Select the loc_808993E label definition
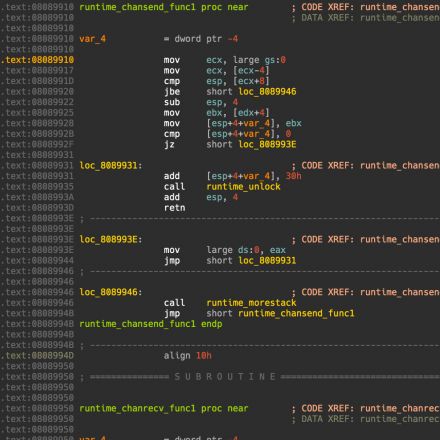 (111, 240)
